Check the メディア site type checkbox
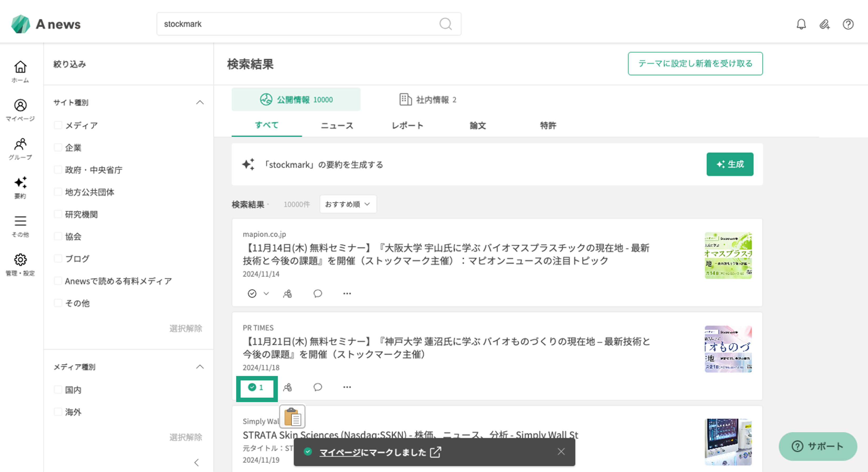Image resolution: width=868 pixels, height=472 pixels. 58,125
